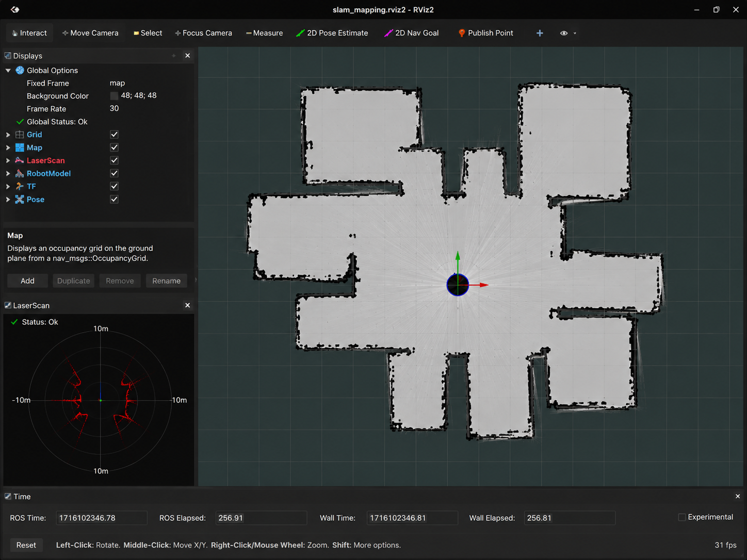The image size is (747, 560).
Task: Close the LaserScan panel
Action: (x=188, y=305)
